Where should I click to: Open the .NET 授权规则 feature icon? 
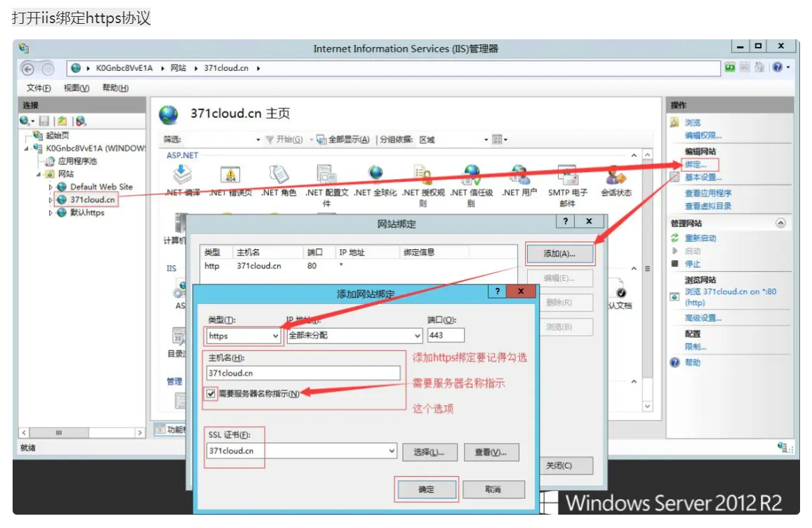423,175
